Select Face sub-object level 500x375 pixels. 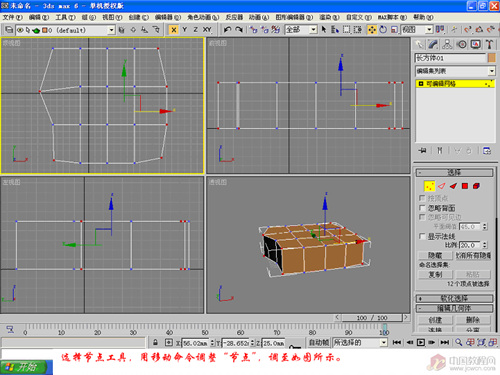click(453, 186)
